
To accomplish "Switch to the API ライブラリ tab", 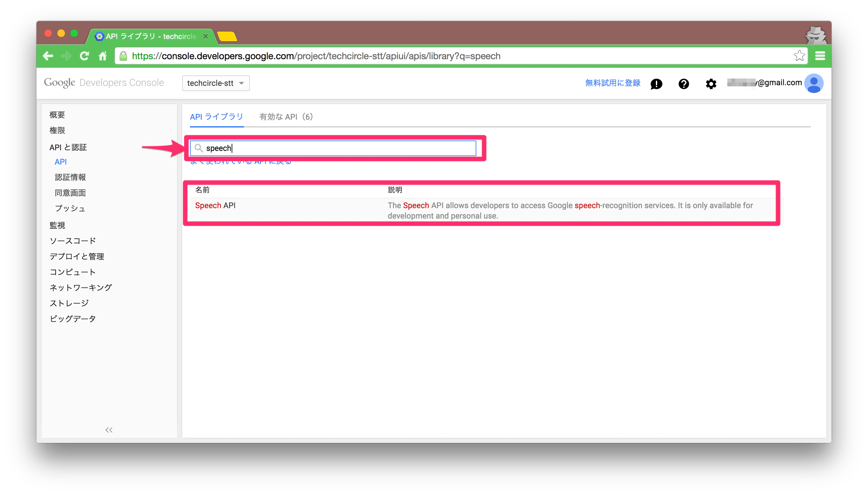I will [216, 117].
